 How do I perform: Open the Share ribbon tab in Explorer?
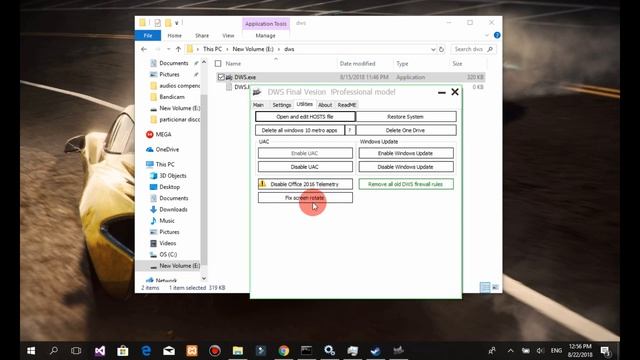pyautogui.click(x=202, y=36)
